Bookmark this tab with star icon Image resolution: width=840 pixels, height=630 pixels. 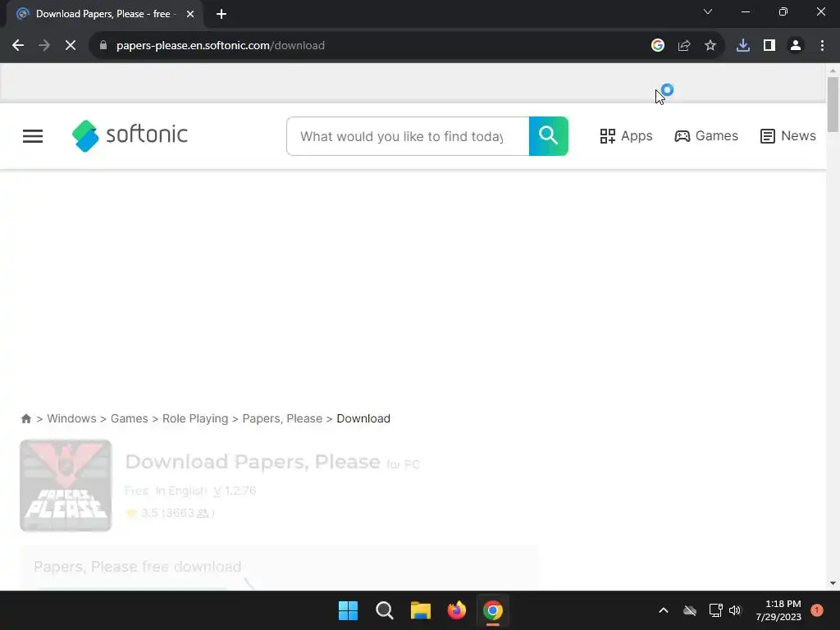[710, 46]
